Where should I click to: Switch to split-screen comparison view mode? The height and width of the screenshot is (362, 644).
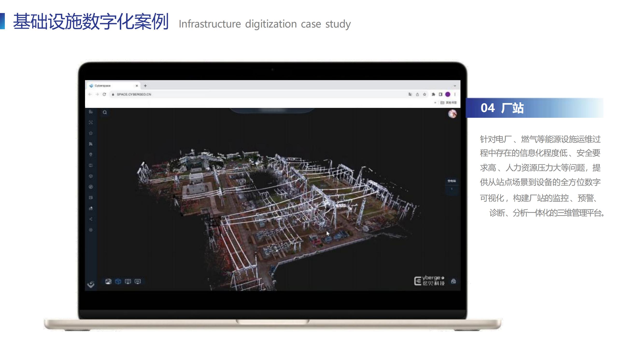(x=128, y=282)
